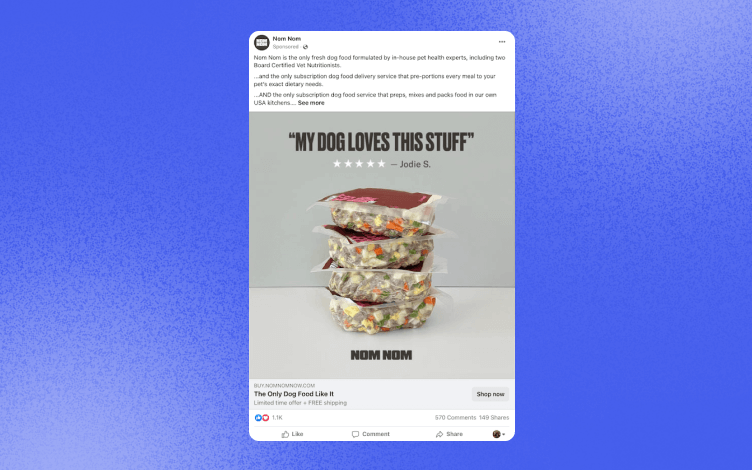Open the commenting-as profile avatar dropdown
This screenshot has width=752, height=470.
(x=499, y=434)
